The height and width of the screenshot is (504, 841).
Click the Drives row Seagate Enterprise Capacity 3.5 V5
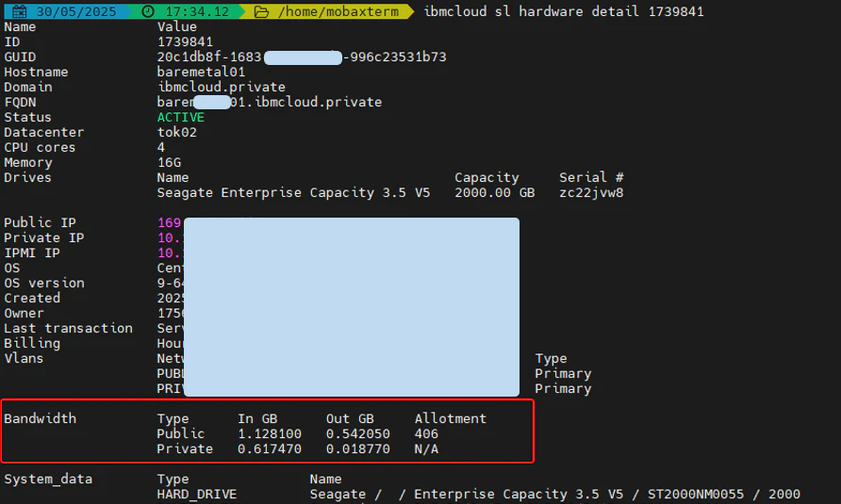point(293,192)
